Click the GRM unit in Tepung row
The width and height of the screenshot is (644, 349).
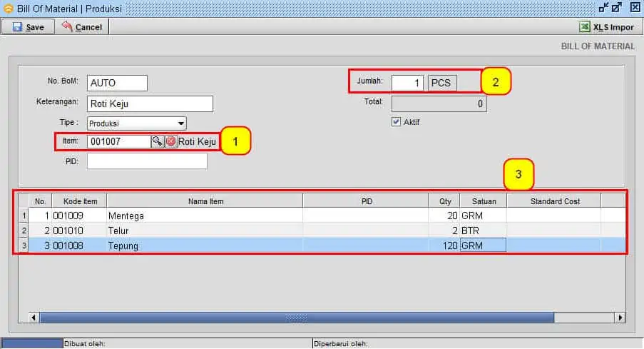pos(484,246)
